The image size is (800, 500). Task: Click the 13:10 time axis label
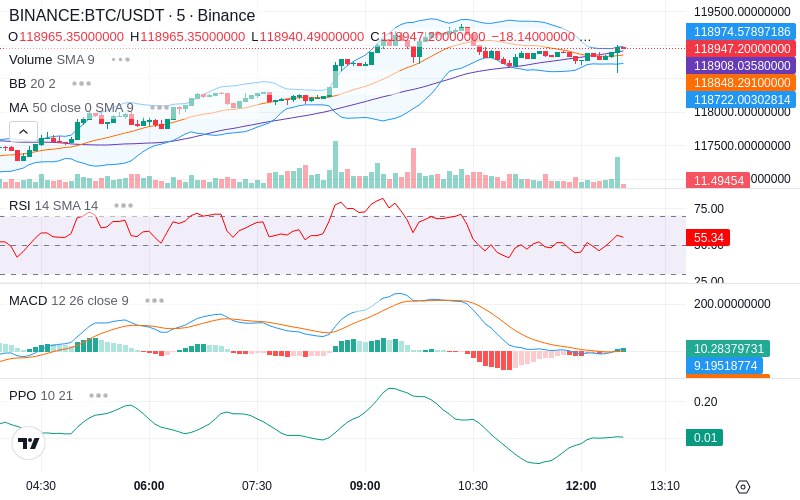click(x=665, y=486)
